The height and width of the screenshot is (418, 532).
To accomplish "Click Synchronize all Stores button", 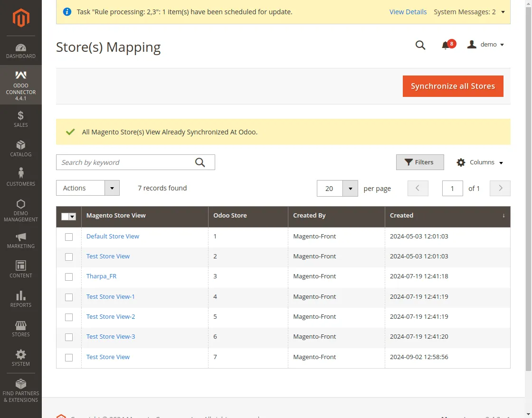I will pos(453,86).
